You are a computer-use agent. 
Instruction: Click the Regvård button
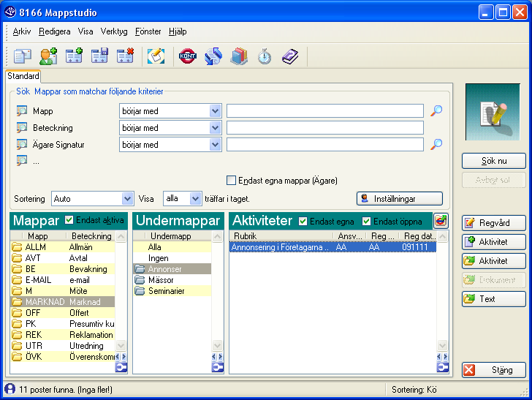494,223
